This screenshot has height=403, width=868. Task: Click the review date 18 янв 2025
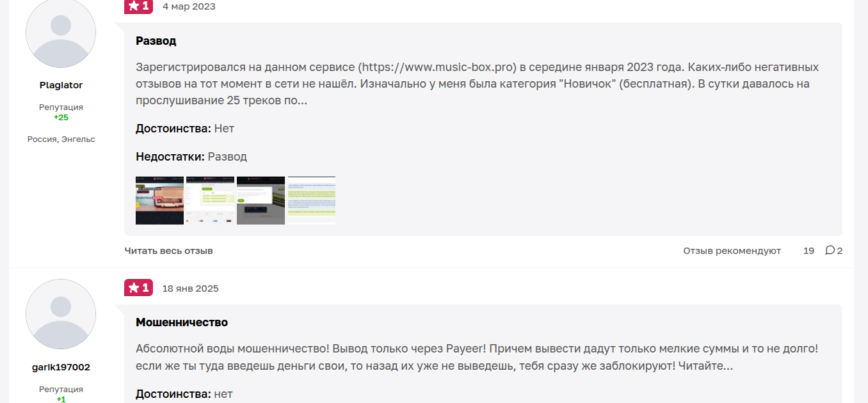[190, 288]
